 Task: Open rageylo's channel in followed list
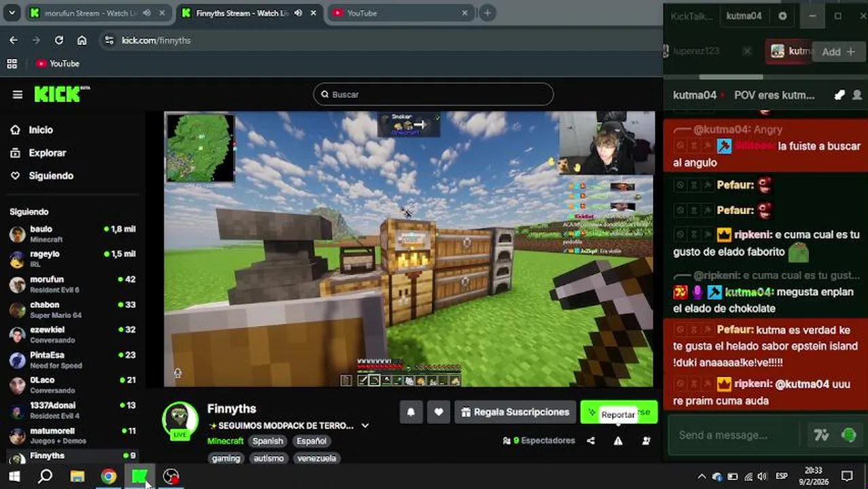pyautogui.click(x=73, y=259)
